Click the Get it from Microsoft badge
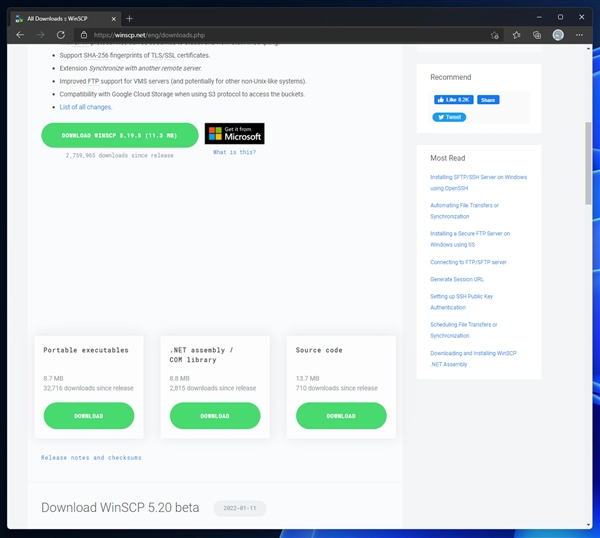This screenshot has width=600, height=538. (x=235, y=134)
